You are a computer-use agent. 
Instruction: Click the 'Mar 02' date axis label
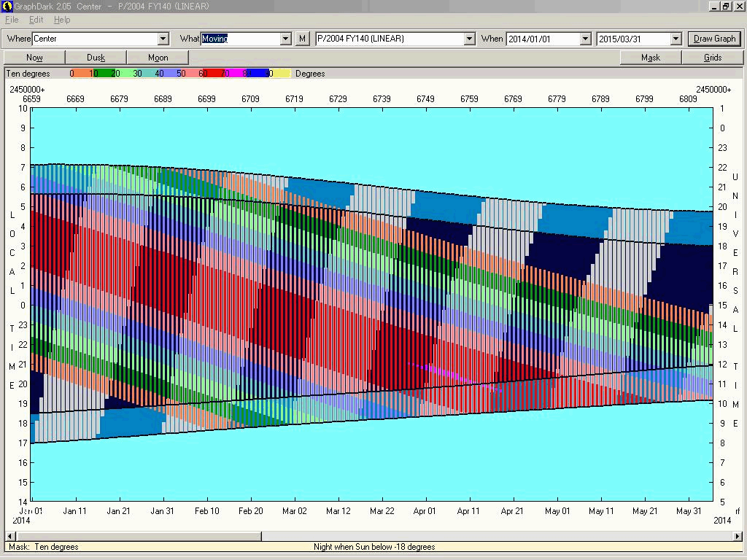[295, 511]
